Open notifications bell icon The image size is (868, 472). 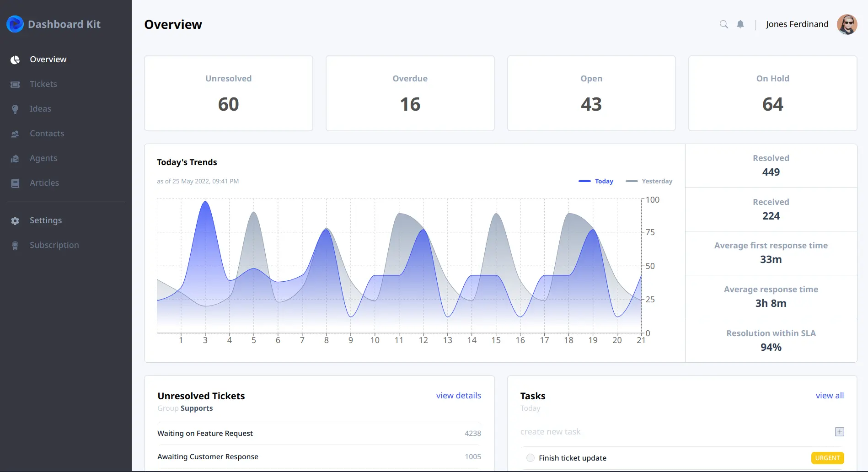click(740, 24)
